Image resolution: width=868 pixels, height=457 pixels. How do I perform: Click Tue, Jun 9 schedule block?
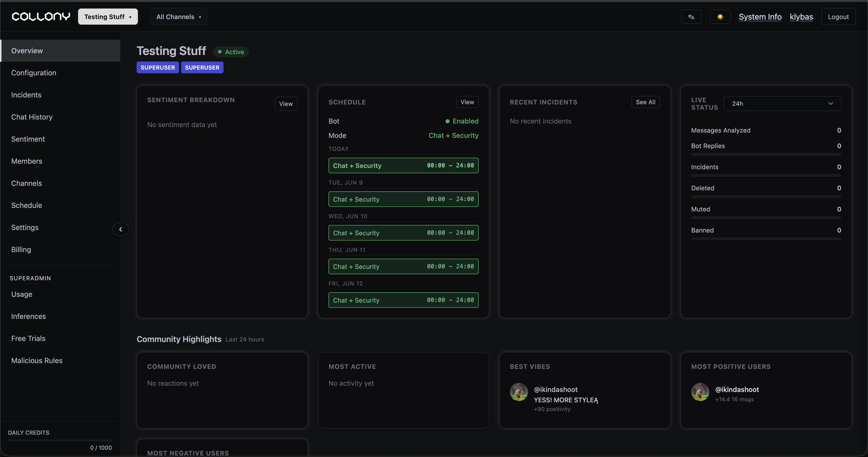tap(403, 199)
